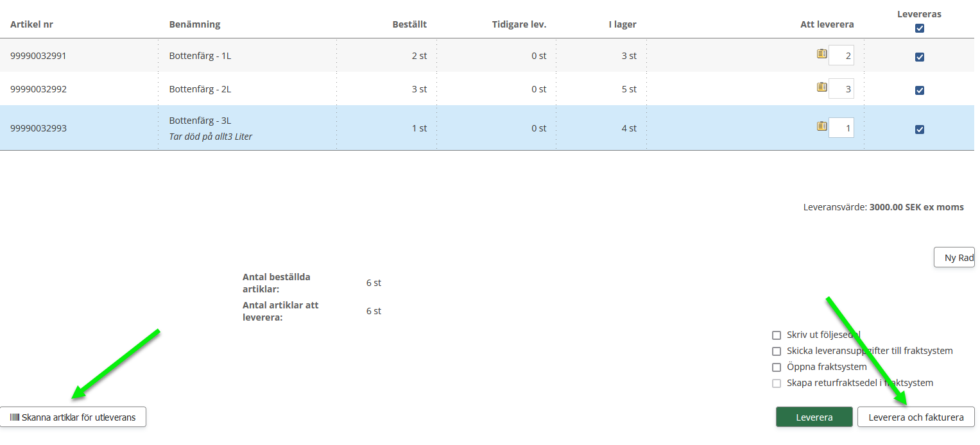
Task: Toggle the Levereras select-all header checkbox
Action: tap(919, 28)
